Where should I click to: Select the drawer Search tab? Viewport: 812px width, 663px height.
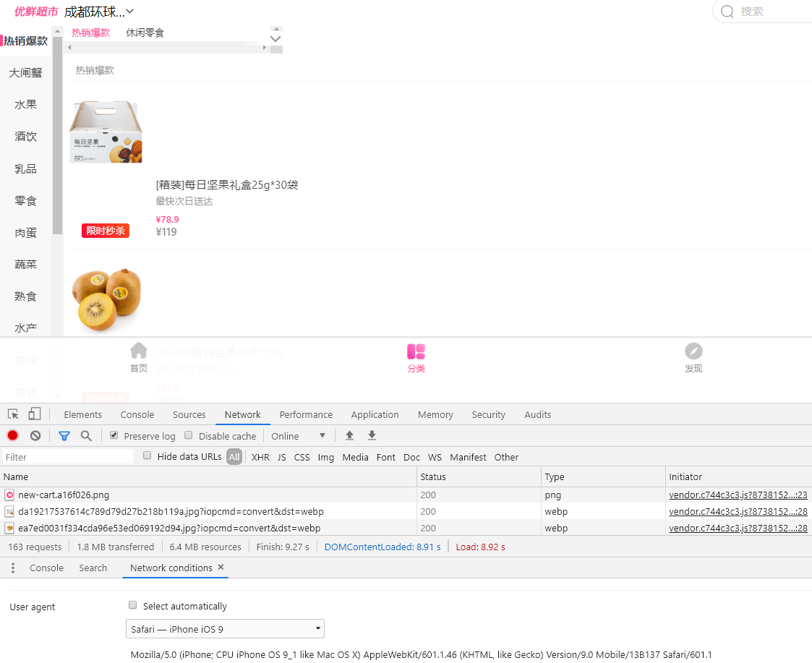tap(93, 568)
